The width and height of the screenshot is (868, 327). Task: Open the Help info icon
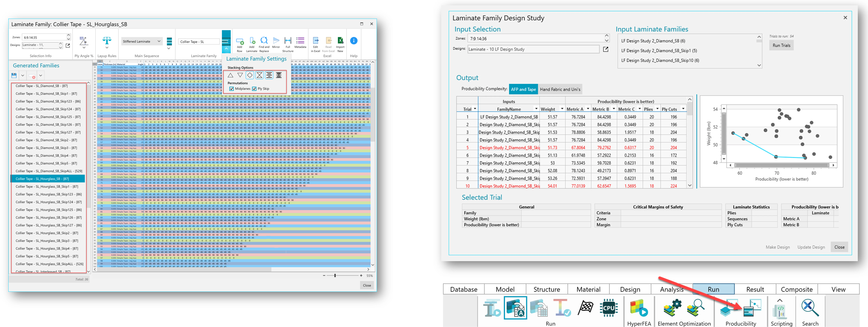[354, 40]
